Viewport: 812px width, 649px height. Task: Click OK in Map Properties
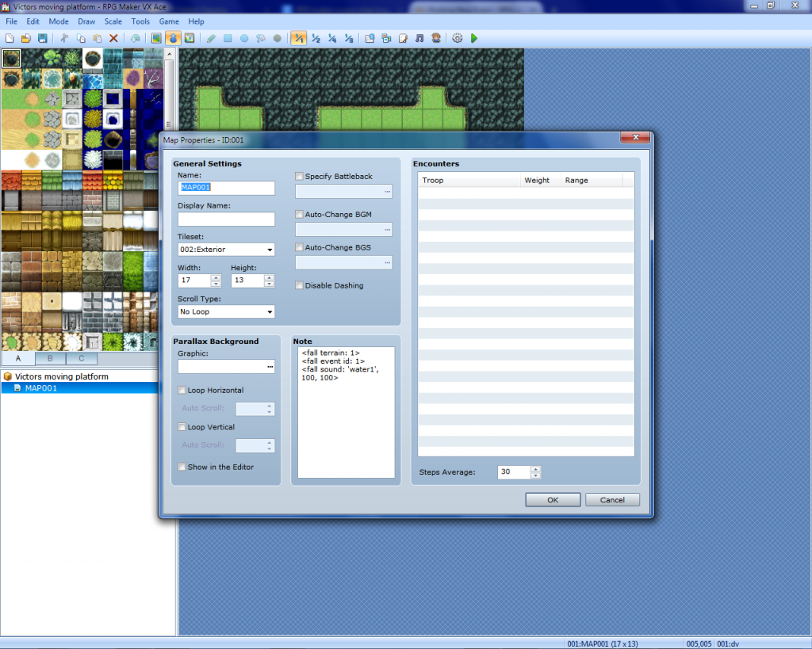(x=553, y=500)
